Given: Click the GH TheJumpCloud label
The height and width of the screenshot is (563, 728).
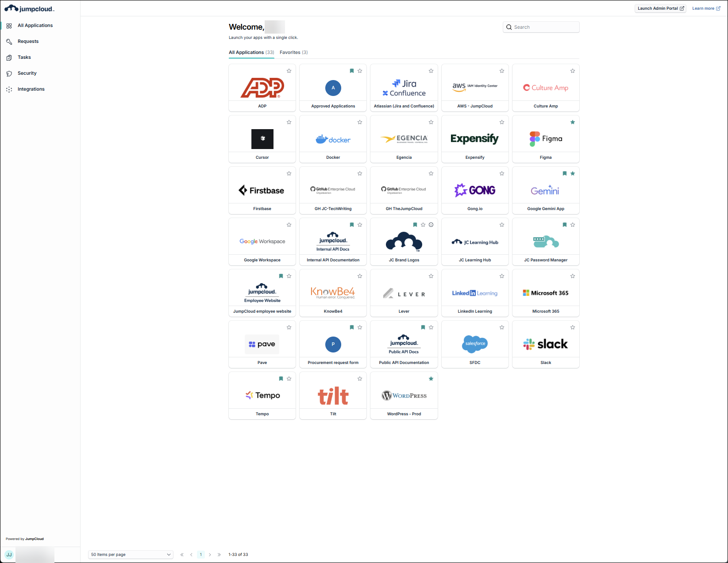Looking at the screenshot, I should tap(404, 209).
